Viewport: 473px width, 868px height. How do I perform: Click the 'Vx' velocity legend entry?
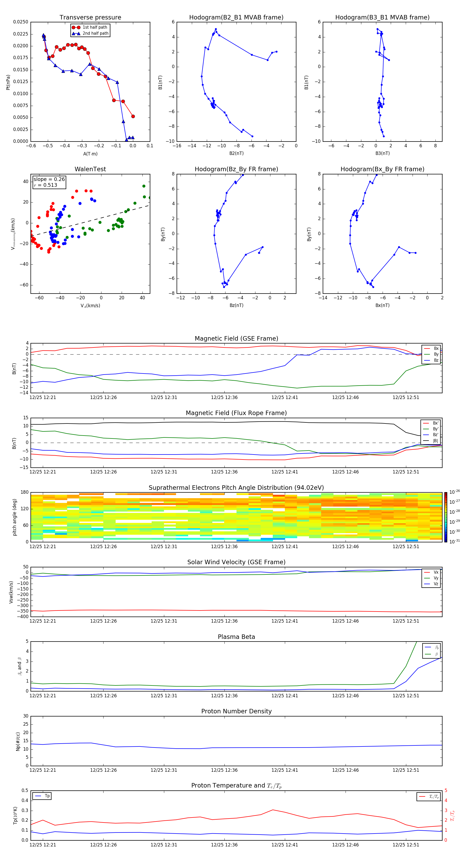pos(431,572)
